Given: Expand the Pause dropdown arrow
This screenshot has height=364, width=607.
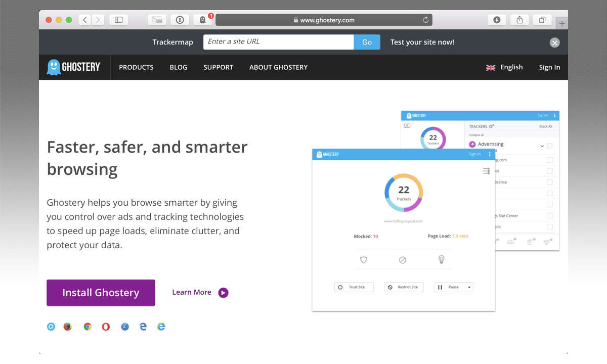Looking at the screenshot, I should coord(469,287).
